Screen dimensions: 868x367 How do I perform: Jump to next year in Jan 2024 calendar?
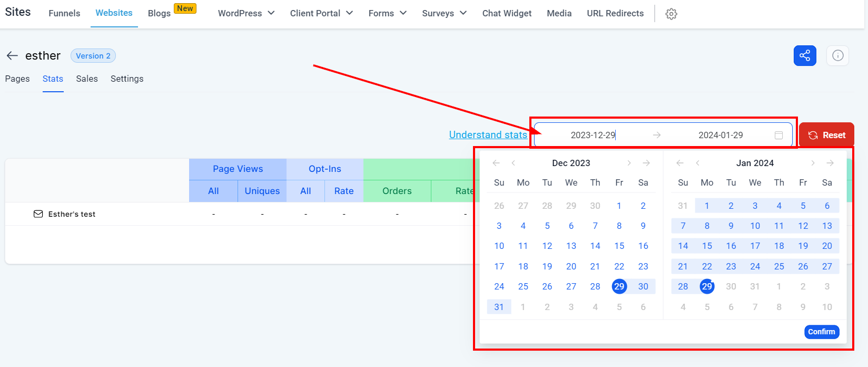[x=830, y=163]
